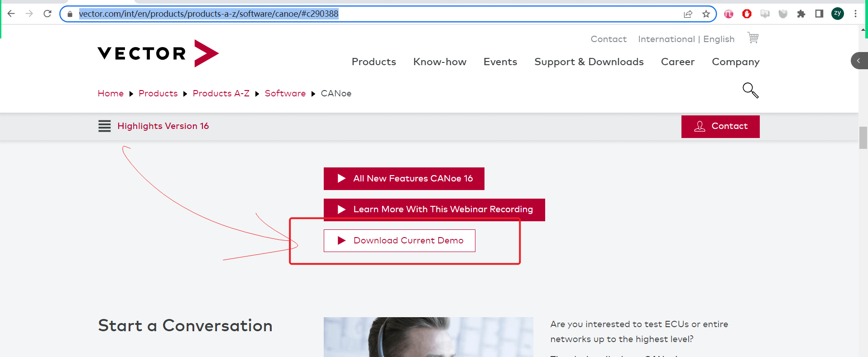The width and height of the screenshot is (868, 357).
Task: Open the Company navigation menu
Action: (x=735, y=62)
